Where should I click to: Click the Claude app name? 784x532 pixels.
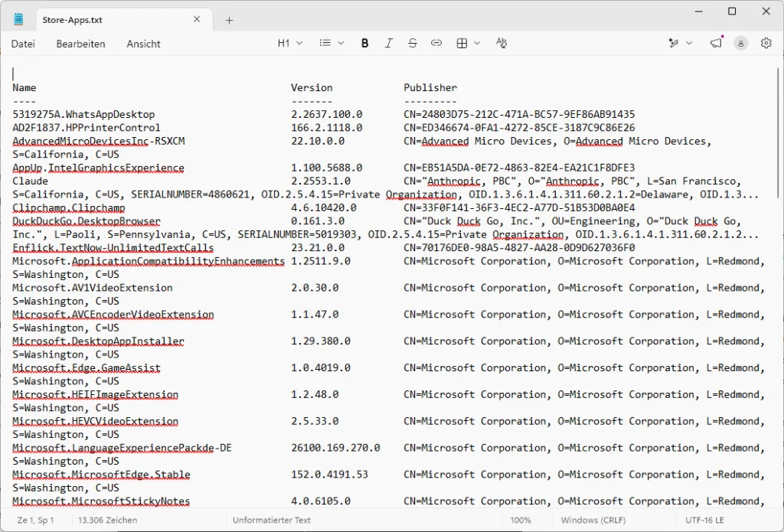pos(30,181)
